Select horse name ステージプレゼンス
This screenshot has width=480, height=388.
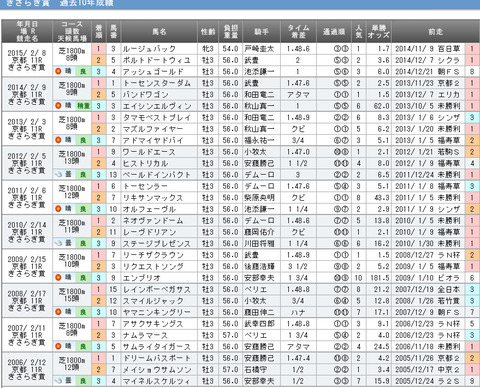tap(157, 244)
